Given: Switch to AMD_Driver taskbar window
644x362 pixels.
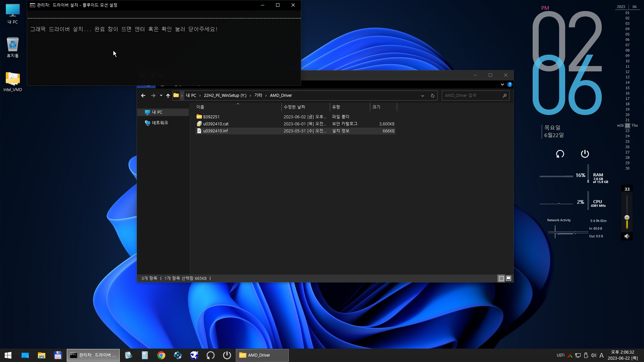Looking at the screenshot, I should [262, 355].
